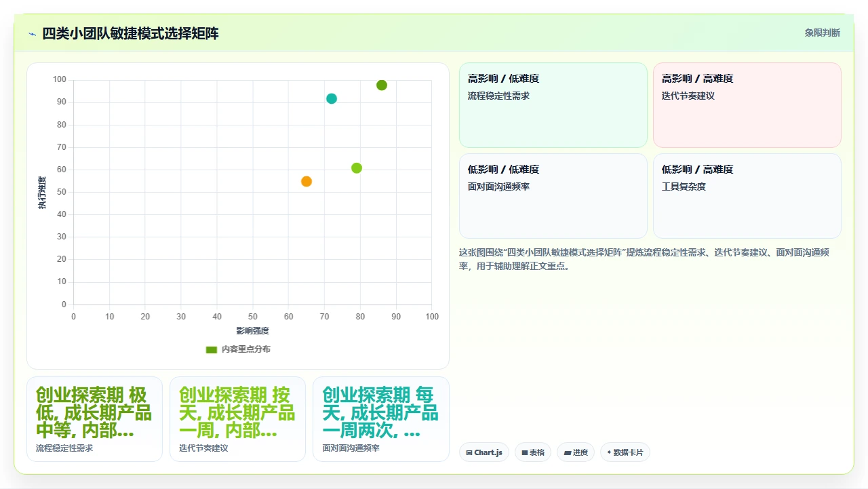Screen dimensions: 868x489
Task: Click the orange scatter data point
Action: click(x=307, y=181)
